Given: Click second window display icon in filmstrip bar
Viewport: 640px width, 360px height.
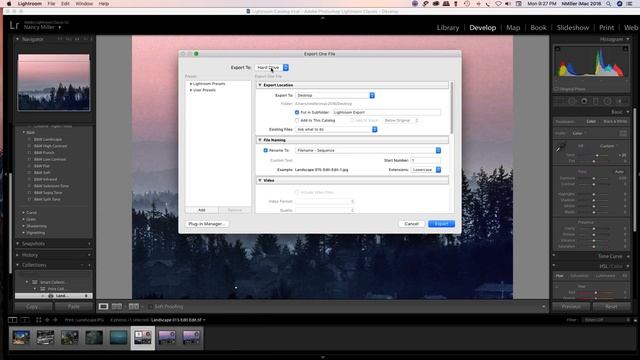Looking at the screenshot, I should [25, 320].
